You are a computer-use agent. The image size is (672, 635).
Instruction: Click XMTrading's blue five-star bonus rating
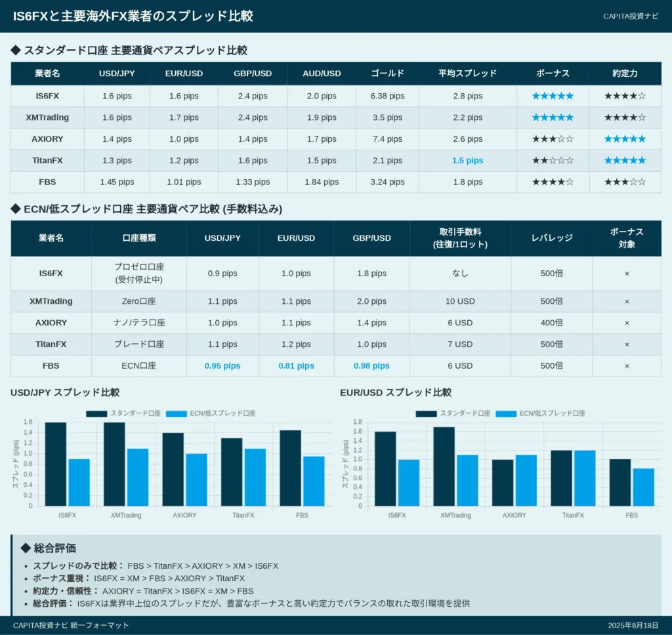click(x=553, y=117)
